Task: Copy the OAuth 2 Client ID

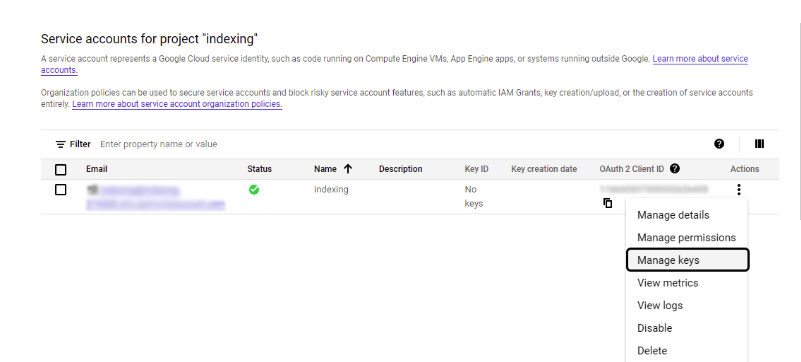Action: coord(607,203)
